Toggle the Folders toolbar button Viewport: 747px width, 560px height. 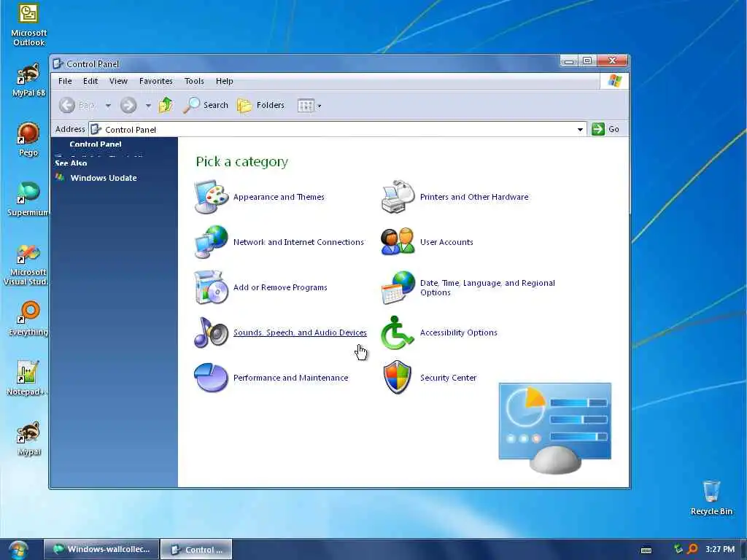(260, 105)
